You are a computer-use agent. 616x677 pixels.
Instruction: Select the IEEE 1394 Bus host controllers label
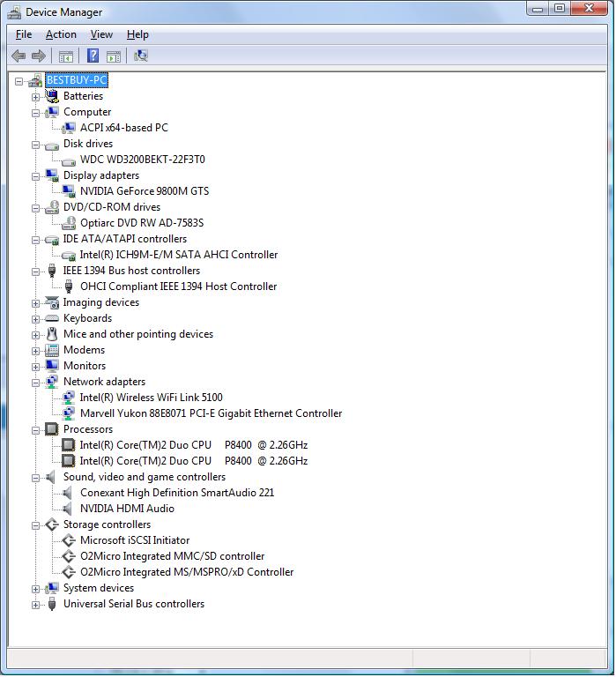131,271
